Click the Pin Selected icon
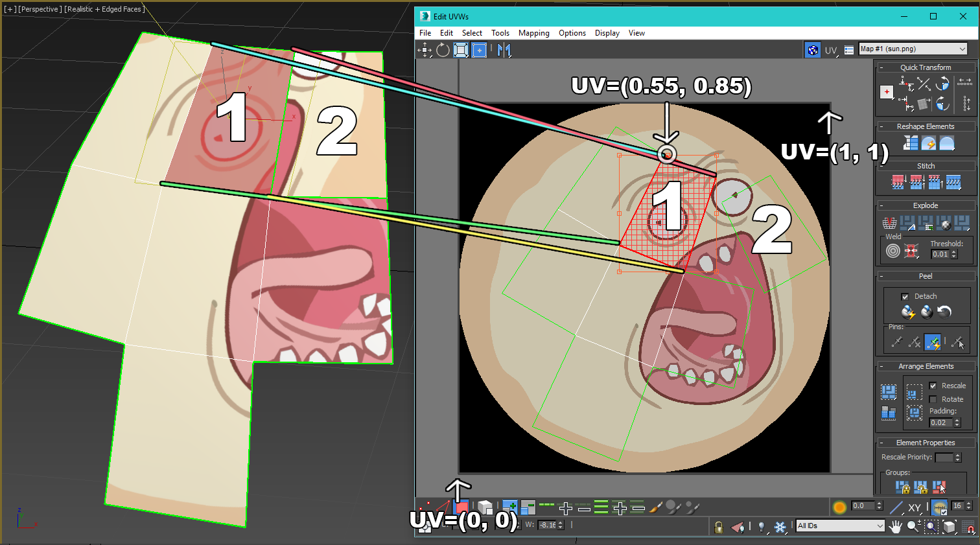The height and width of the screenshot is (545, 980). click(x=896, y=342)
